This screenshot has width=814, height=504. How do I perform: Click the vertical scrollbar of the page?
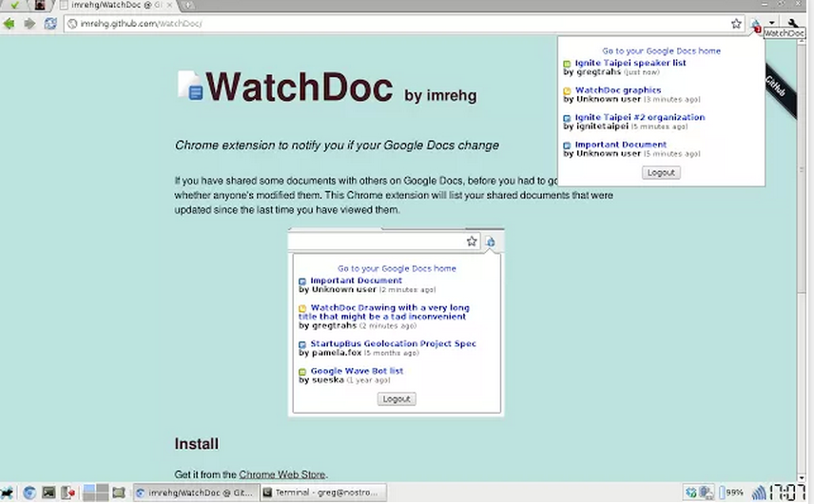coord(802,258)
